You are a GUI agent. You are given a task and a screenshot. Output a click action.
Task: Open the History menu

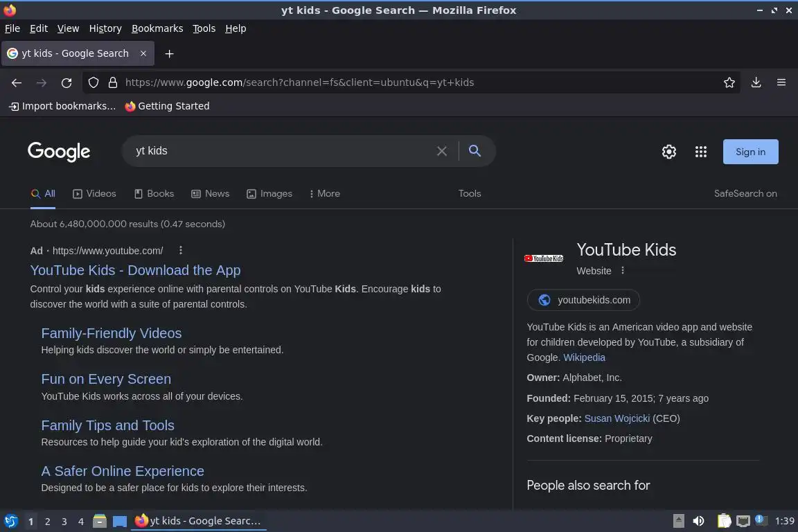(x=105, y=28)
